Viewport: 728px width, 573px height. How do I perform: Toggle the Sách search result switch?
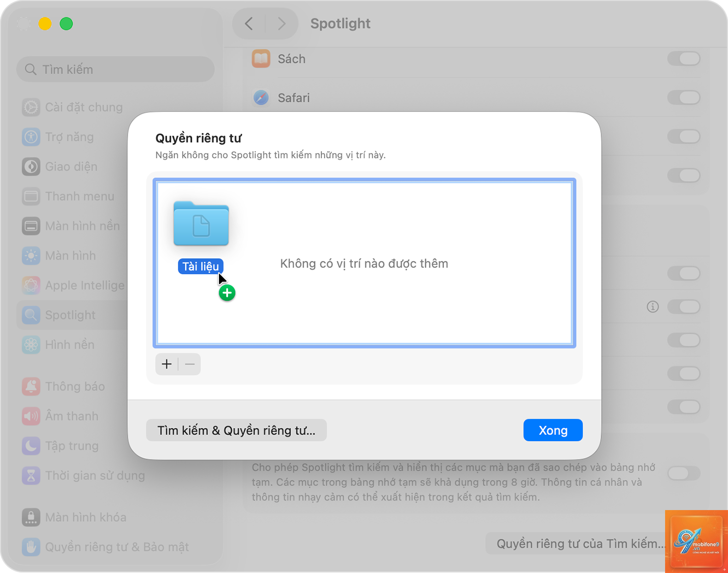pos(684,59)
